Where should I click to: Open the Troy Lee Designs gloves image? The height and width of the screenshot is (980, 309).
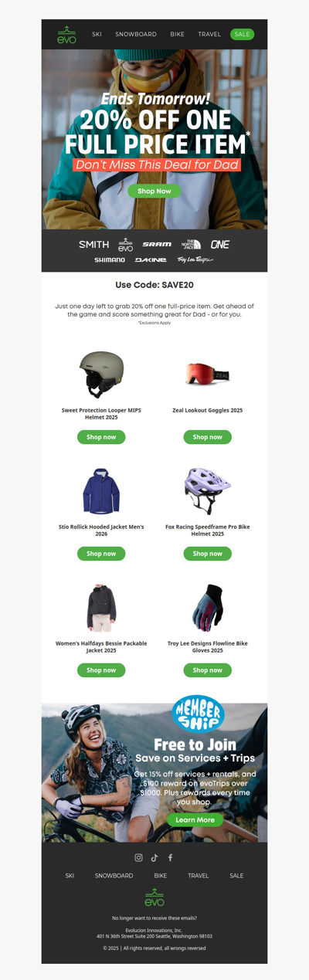click(x=208, y=608)
